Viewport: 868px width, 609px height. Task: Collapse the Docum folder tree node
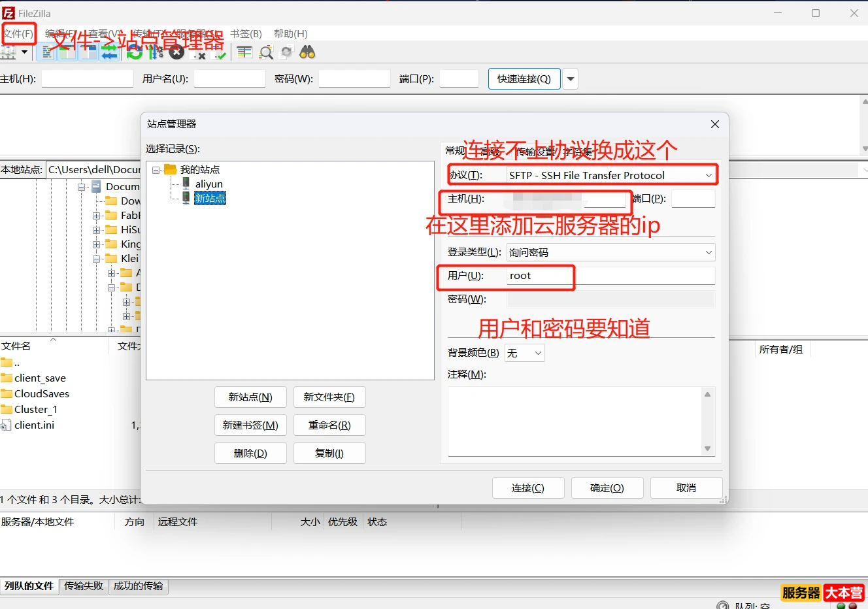pos(82,187)
